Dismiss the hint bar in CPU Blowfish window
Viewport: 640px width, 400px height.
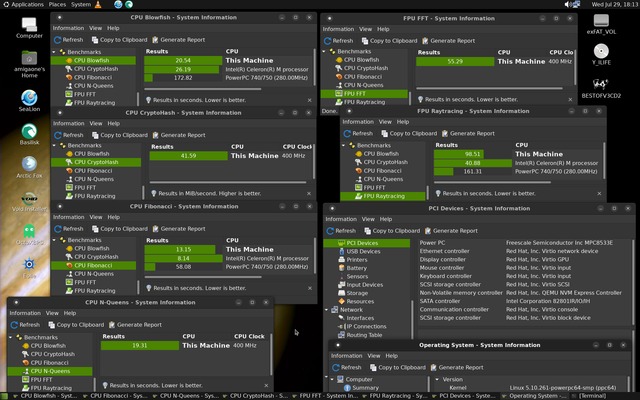pos(309,100)
